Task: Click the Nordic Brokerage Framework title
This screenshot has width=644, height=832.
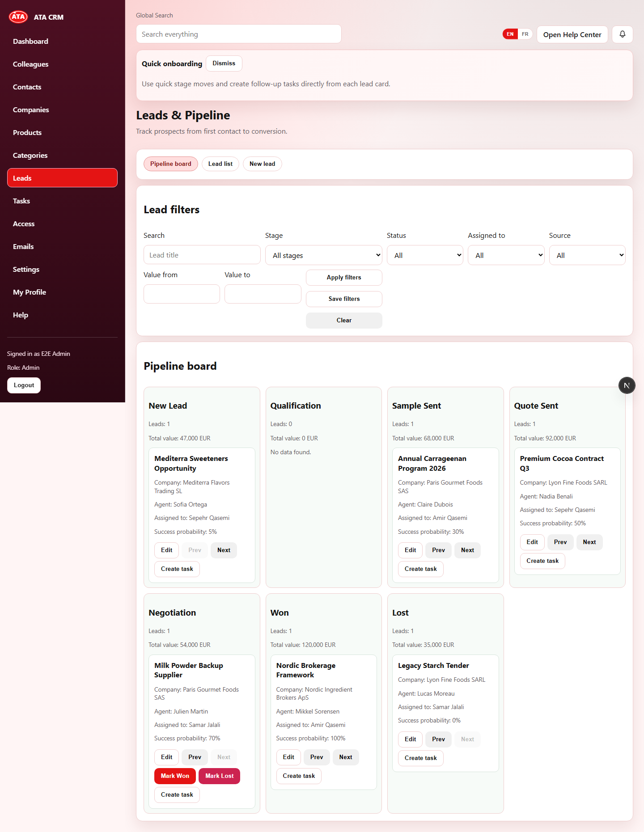Action: click(306, 670)
